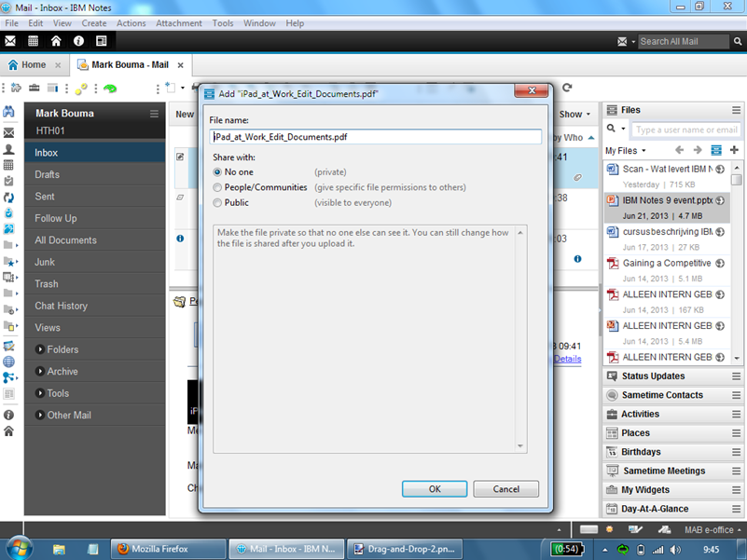The image size is (747, 560).
Task: Select the Public sharing option
Action: coord(217,202)
